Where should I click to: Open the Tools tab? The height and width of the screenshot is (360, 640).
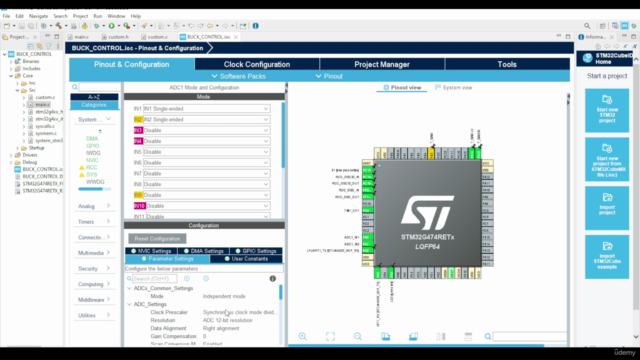click(x=507, y=64)
